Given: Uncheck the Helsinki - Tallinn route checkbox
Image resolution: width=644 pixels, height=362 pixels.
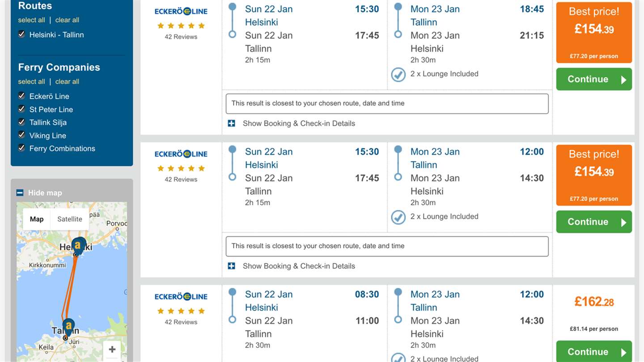Looking at the screenshot, I should point(21,34).
